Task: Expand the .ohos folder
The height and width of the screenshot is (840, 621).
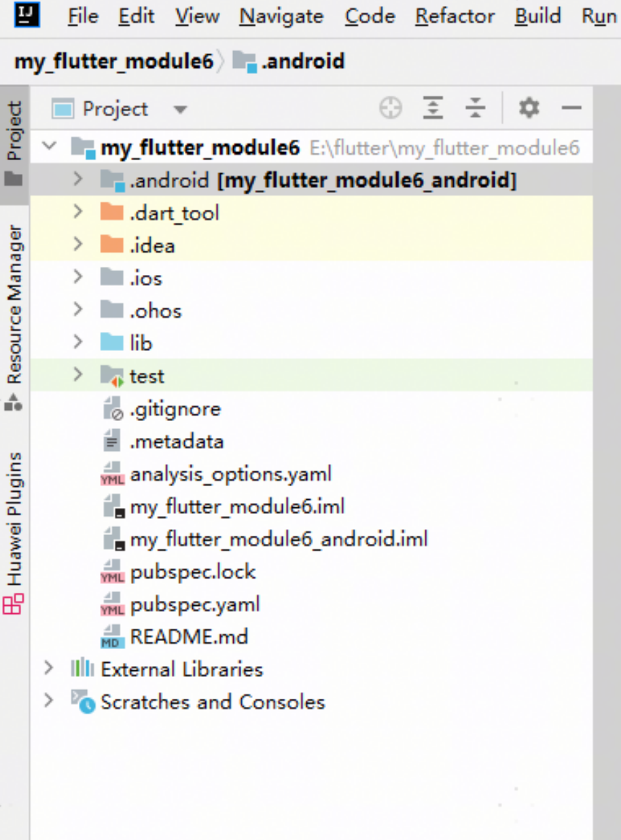Action: tap(77, 310)
